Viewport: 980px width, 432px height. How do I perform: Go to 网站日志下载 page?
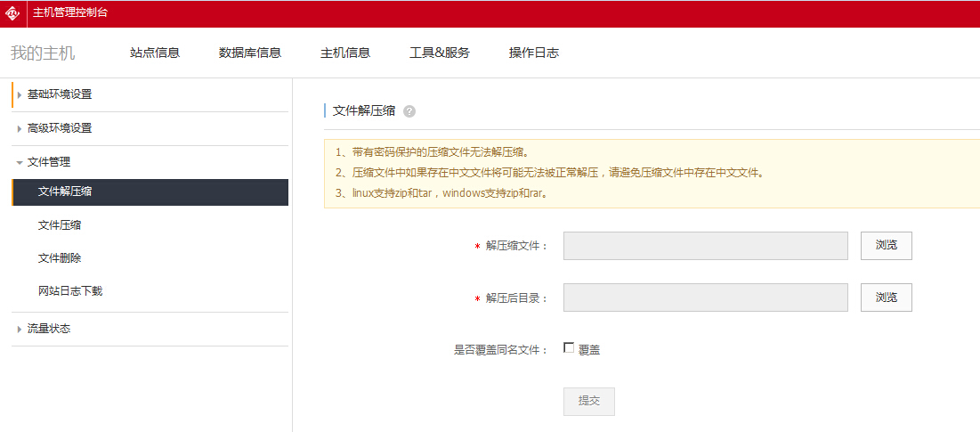click(x=70, y=291)
